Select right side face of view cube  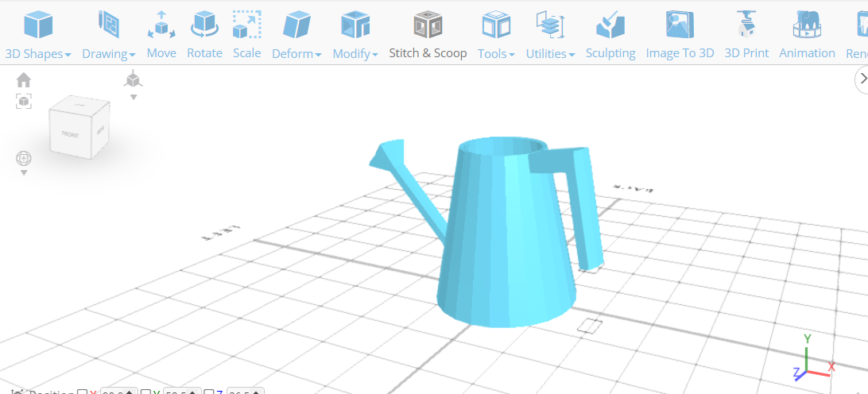click(100, 130)
